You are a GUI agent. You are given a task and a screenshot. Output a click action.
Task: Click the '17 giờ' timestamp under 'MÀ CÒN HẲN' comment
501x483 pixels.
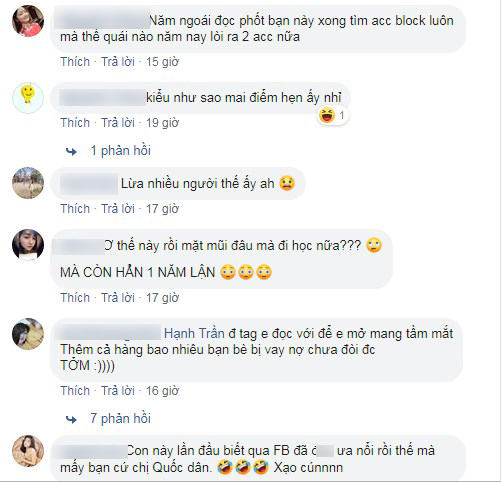[x=162, y=298]
